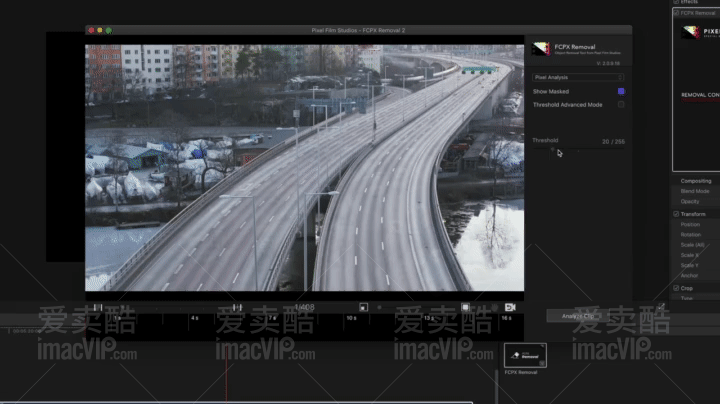Click the left trim handle icon on scrubber
The width and height of the screenshot is (720, 404).
[98, 307]
